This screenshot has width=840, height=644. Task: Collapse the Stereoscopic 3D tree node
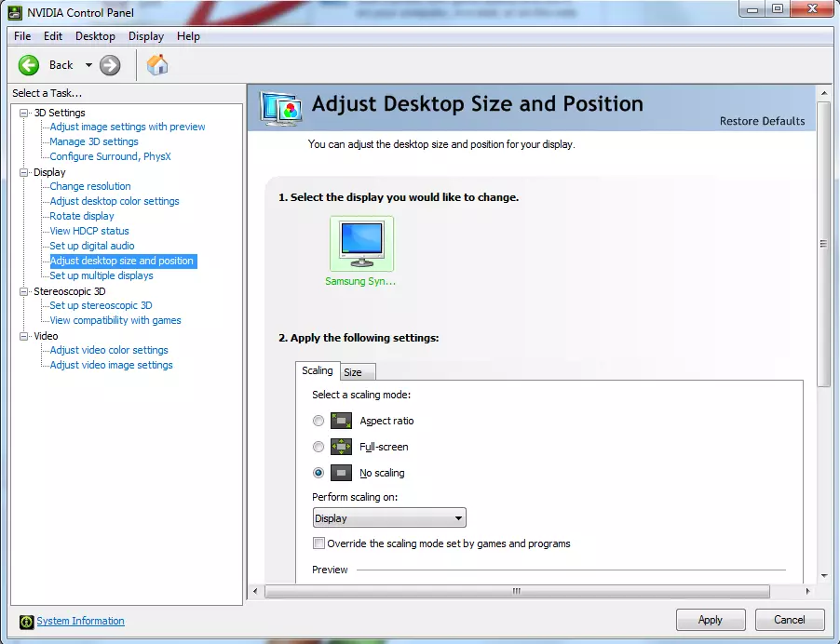(23, 291)
